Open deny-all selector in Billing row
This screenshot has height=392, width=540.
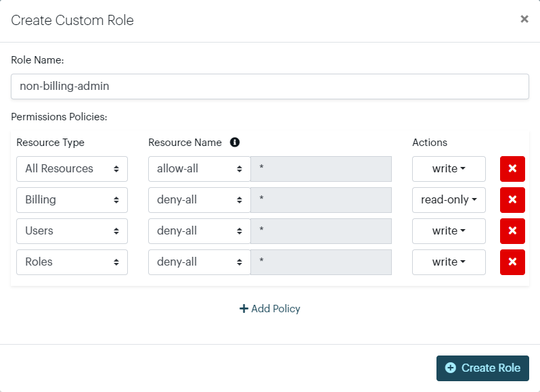(199, 200)
